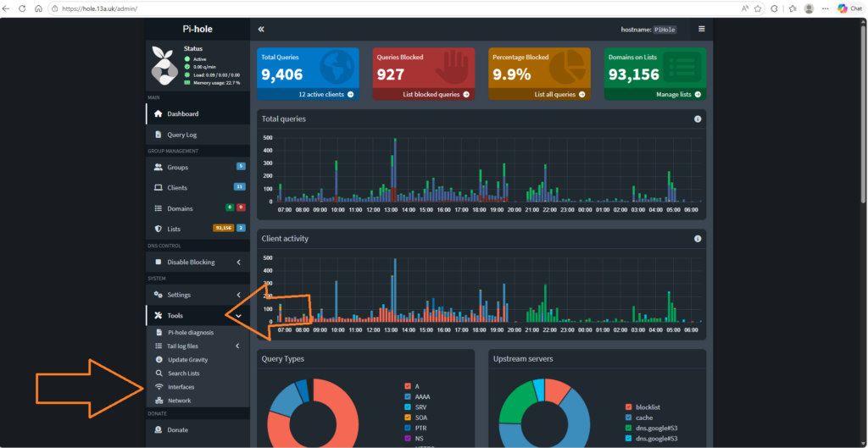This screenshot has height=448, width=868.
Task: Click Total queries info icon
Action: (698, 119)
